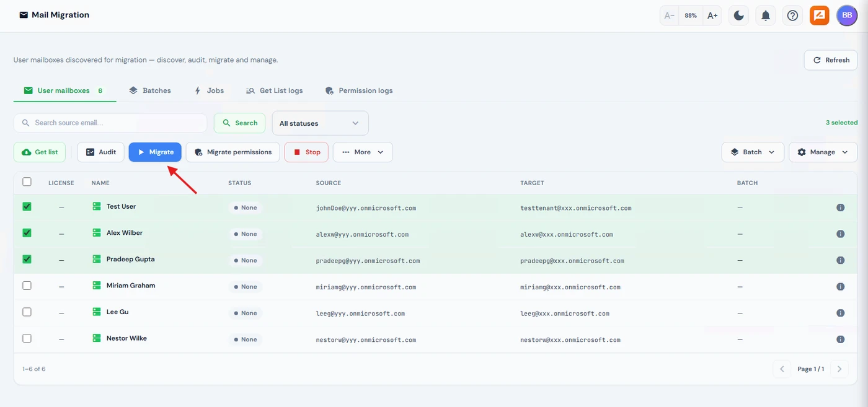Toggle the select-all header checkbox
The image size is (868, 407).
pyautogui.click(x=27, y=182)
